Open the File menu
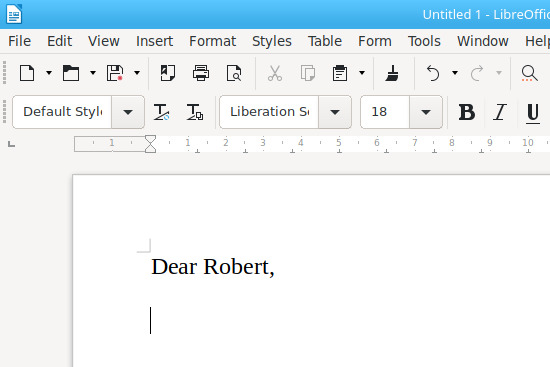 tap(20, 41)
